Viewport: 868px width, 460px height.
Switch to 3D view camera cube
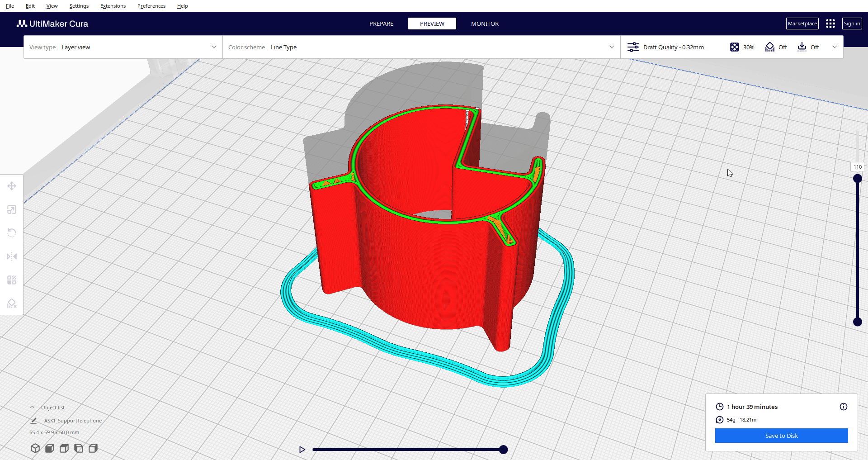[x=35, y=448]
